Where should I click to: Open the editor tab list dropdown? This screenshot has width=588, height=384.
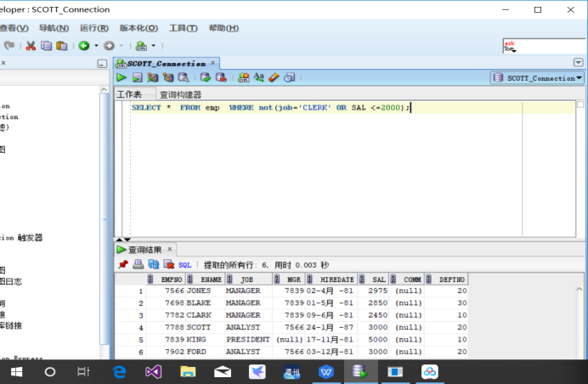(x=579, y=62)
